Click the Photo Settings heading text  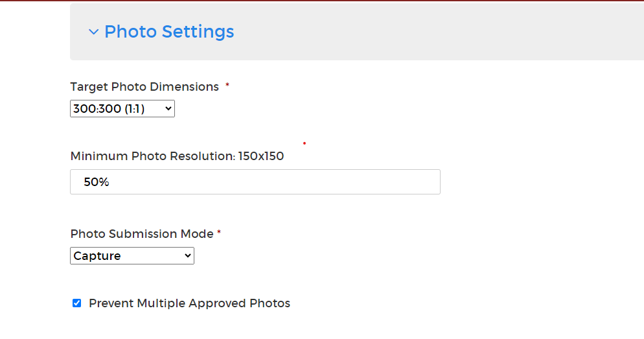coord(169,32)
